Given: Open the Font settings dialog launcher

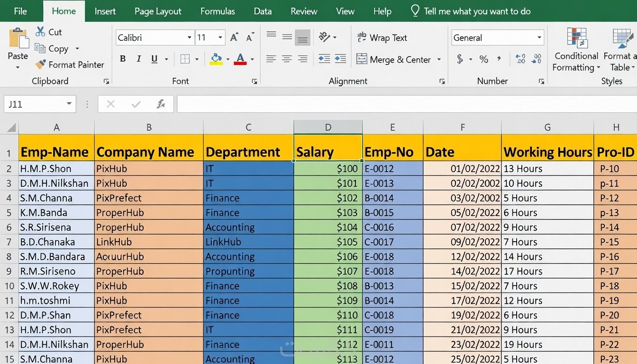Looking at the screenshot, I should (255, 82).
